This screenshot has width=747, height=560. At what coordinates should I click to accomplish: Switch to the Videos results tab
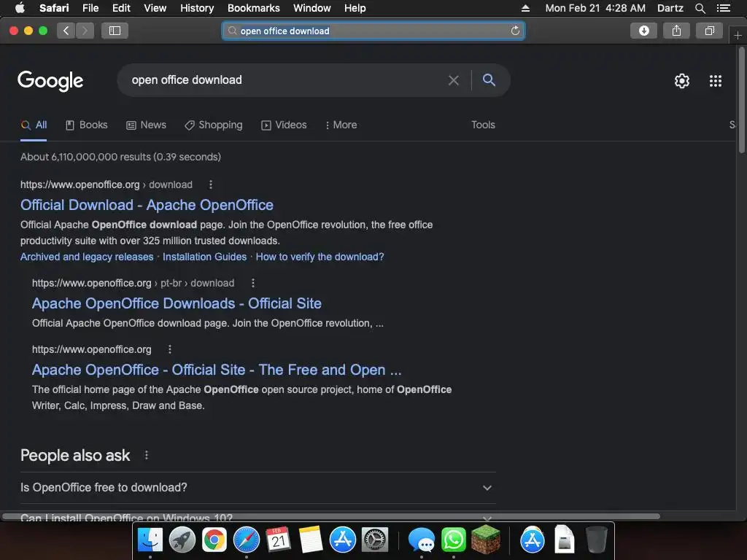(x=284, y=125)
